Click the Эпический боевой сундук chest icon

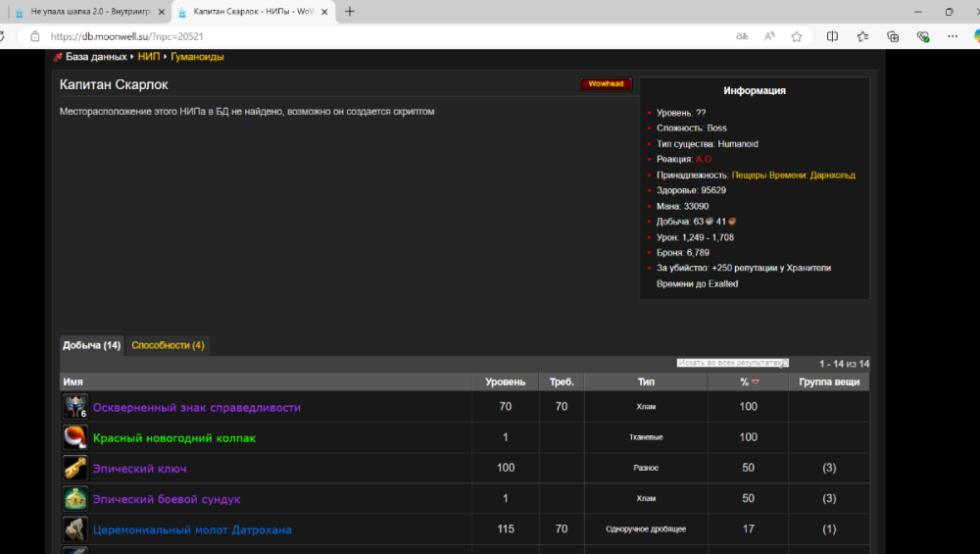(x=75, y=499)
